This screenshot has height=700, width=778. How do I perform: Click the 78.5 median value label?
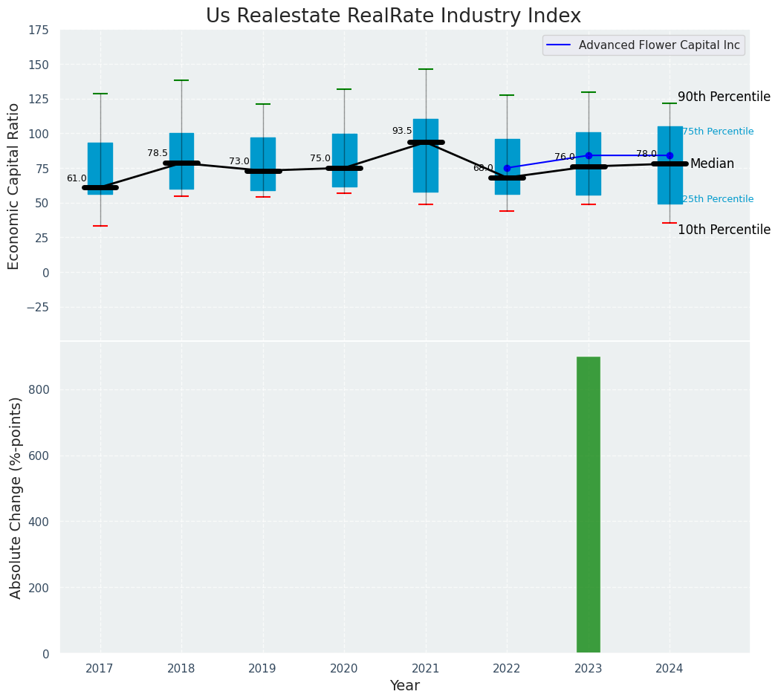coord(158,154)
